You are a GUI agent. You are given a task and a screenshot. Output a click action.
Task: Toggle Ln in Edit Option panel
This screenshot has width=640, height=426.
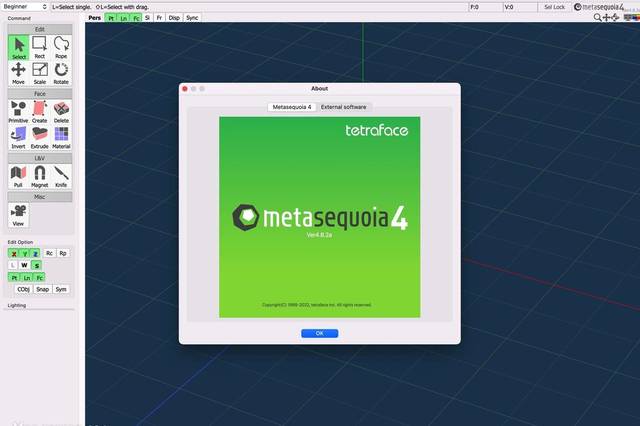pos(27,277)
